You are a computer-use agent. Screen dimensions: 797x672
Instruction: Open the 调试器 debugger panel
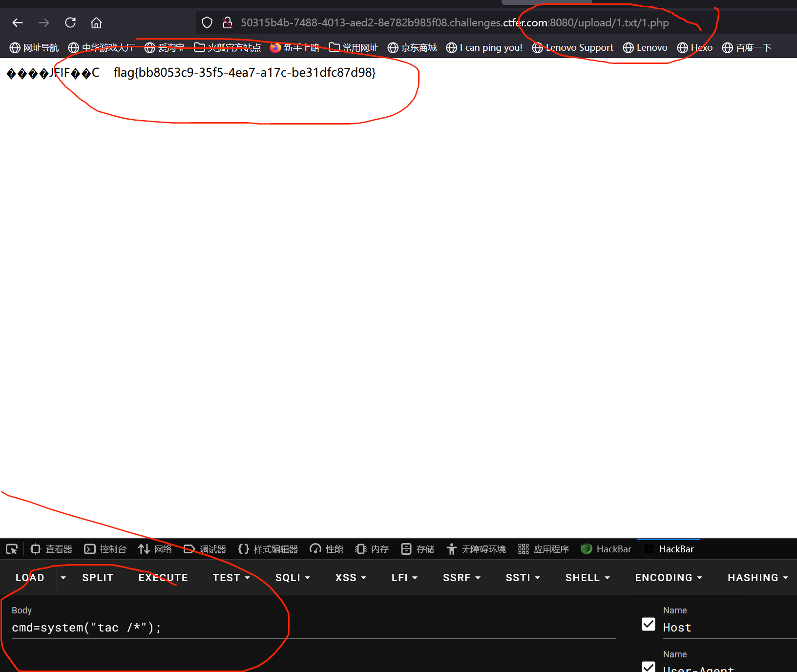pos(205,549)
